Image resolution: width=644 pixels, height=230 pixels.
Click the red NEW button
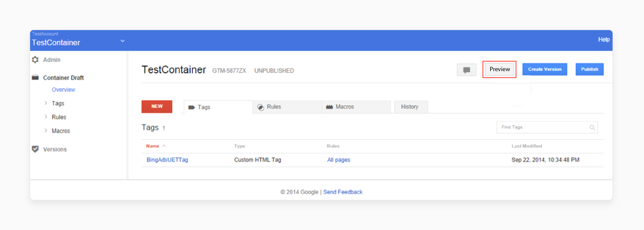pyautogui.click(x=157, y=107)
